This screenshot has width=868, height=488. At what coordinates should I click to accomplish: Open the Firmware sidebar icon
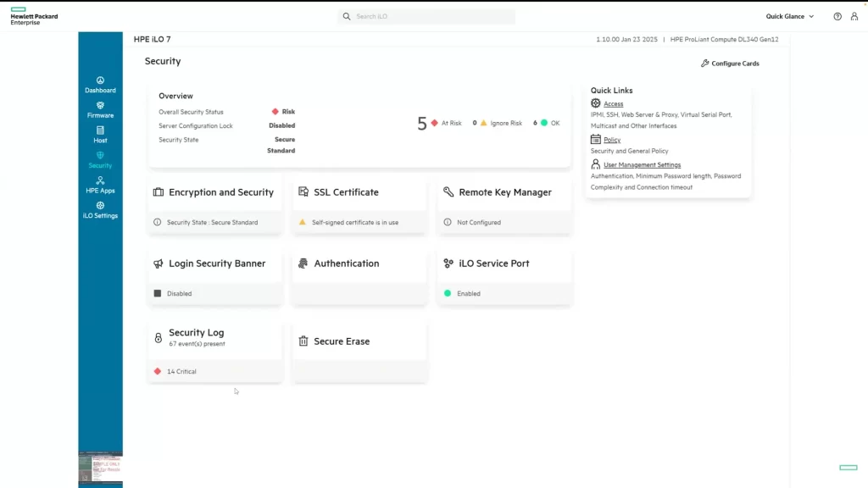tap(100, 105)
